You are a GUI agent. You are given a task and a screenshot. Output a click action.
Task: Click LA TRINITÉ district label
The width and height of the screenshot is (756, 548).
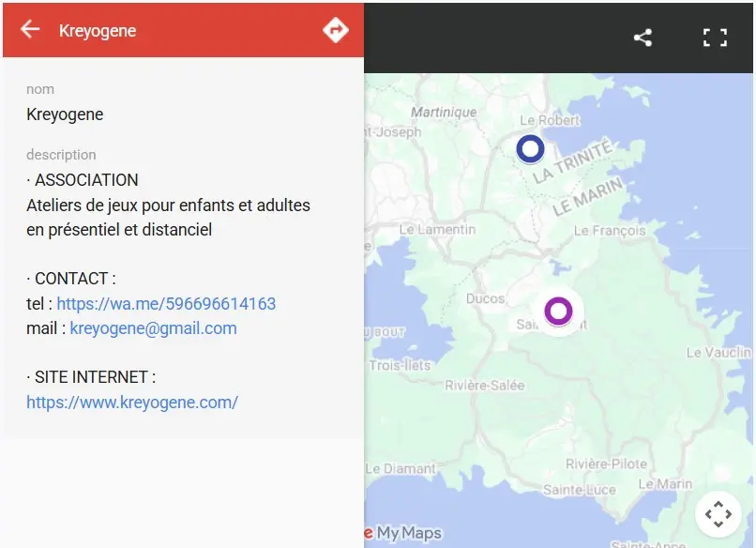click(x=573, y=161)
